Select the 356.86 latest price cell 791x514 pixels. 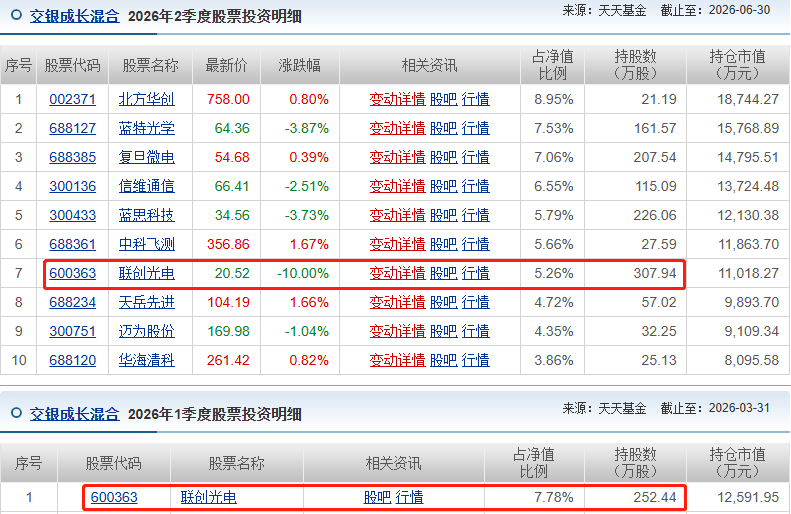(228, 244)
